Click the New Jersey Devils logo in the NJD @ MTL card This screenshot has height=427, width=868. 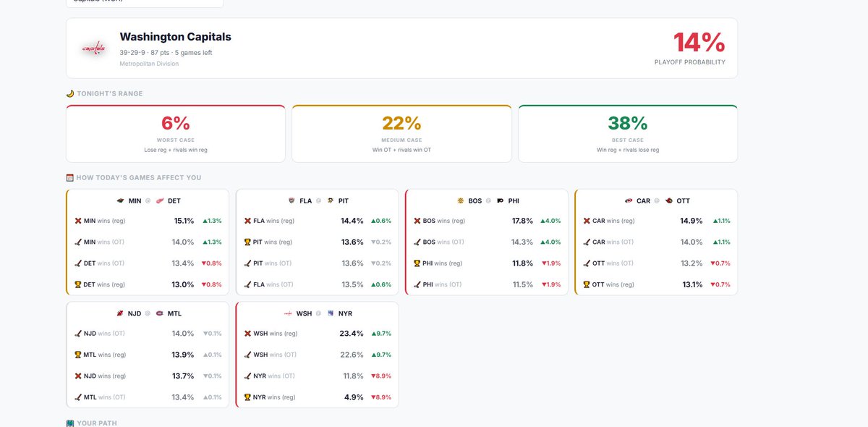coord(120,314)
